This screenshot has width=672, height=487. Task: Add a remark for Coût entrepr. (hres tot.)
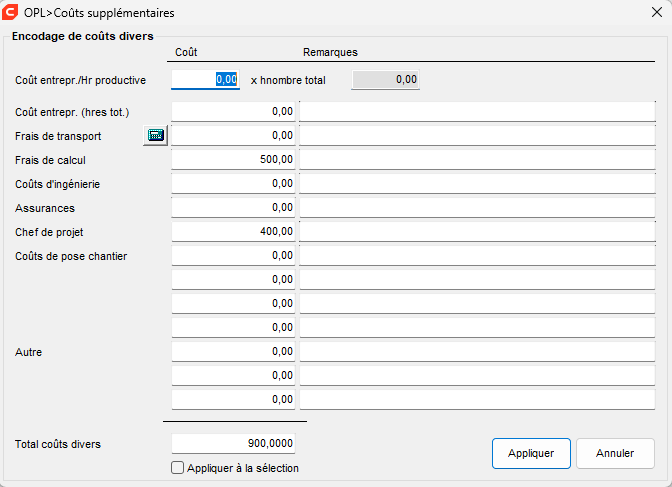tap(477, 111)
